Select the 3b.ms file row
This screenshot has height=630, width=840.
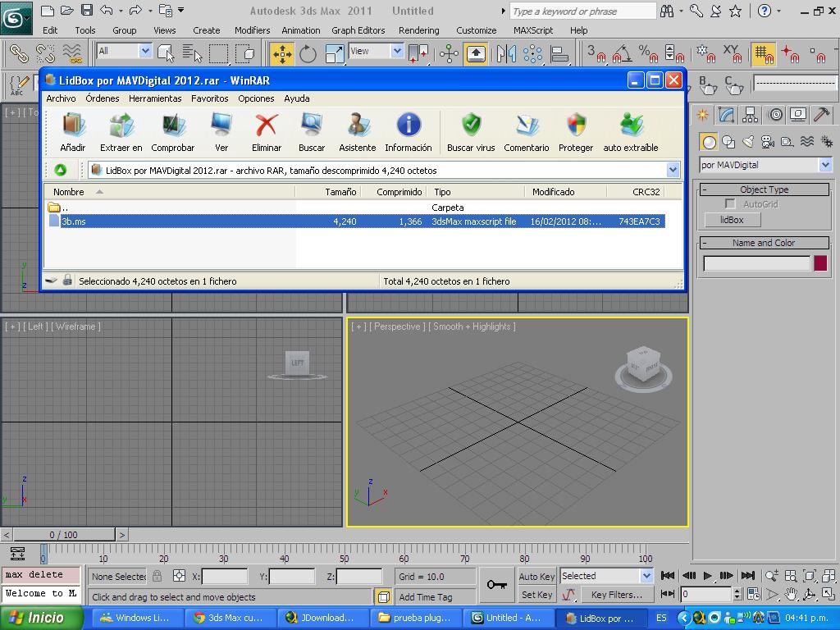(x=356, y=221)
